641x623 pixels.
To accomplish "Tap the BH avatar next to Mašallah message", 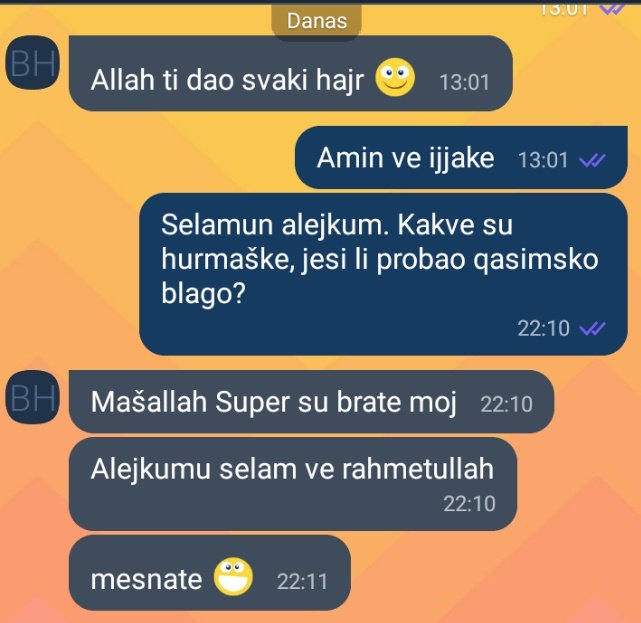I will [33, 397].
